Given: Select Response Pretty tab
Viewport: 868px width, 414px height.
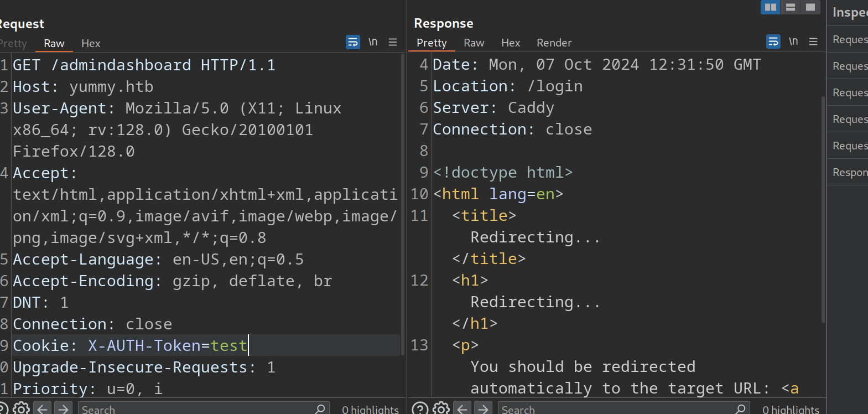Looking at the screenshot, I should (432, 43).
